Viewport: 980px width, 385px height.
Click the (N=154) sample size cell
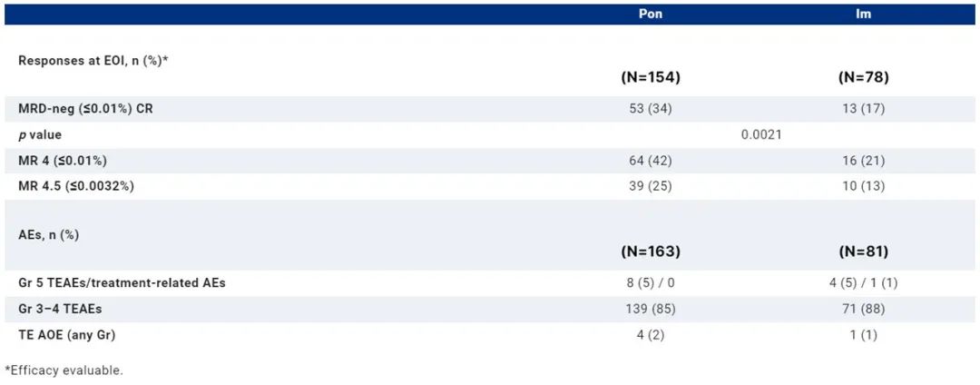650,78
